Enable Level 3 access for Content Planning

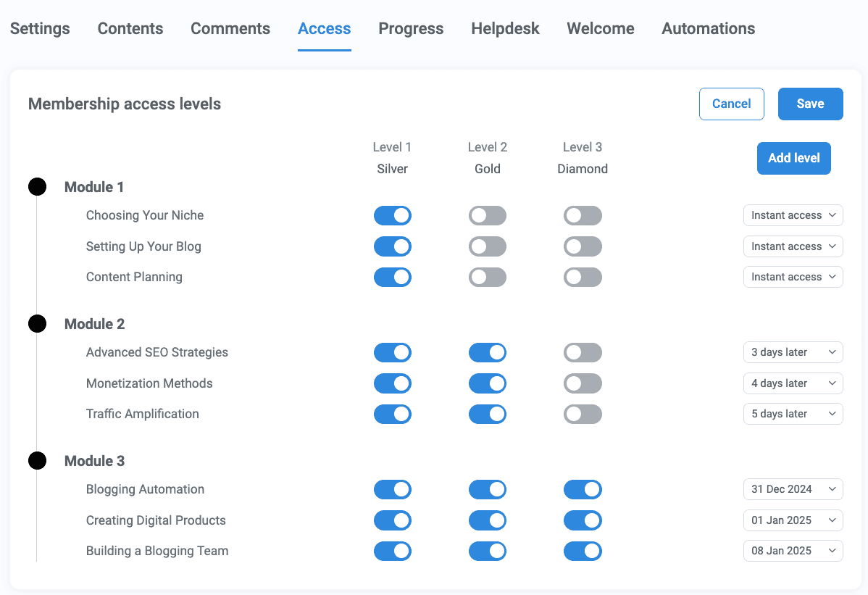(583, 277)
